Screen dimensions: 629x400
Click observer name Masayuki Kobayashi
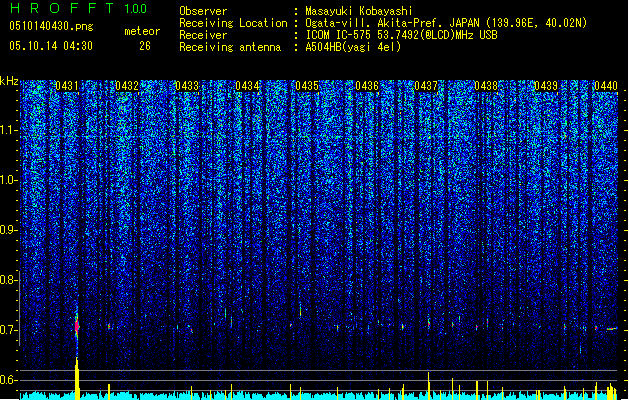(359, 11)
